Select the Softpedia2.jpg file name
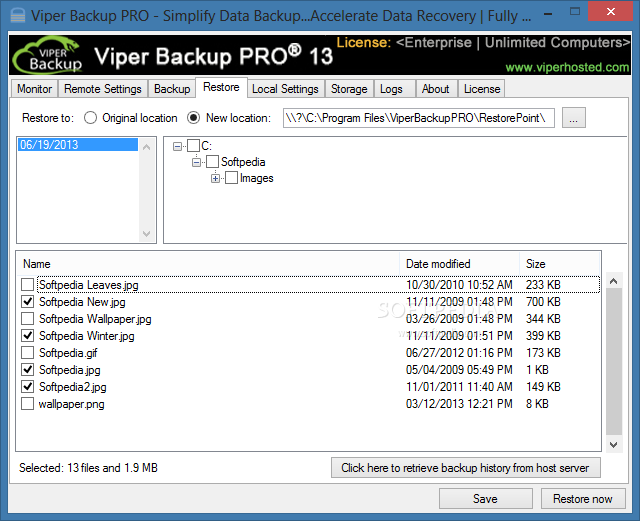Screen dimensions: 640x521 [x=73, y=387]
